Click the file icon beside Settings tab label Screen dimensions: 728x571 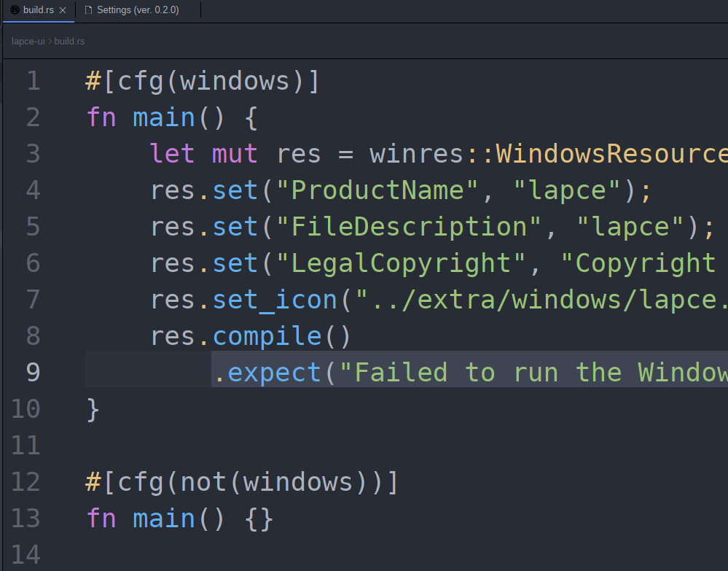[87, 10]
